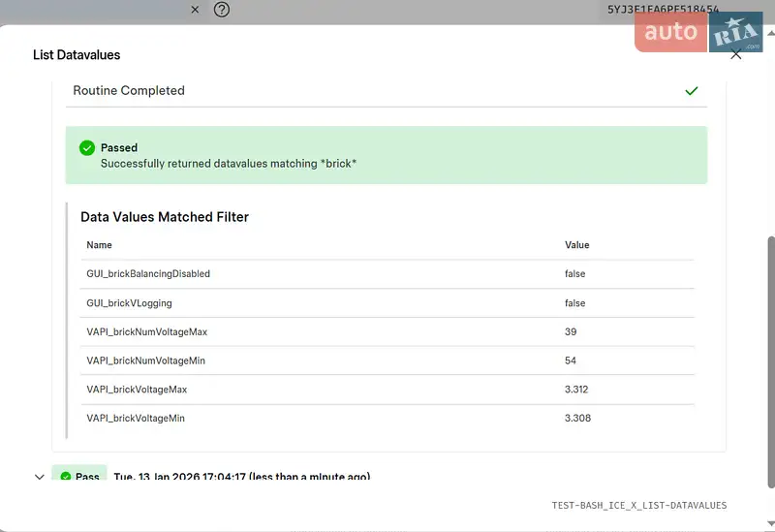Click the Routine Completed checkmark
The height and width of the screenshot is (532, 775).
(x=691, y=91)
